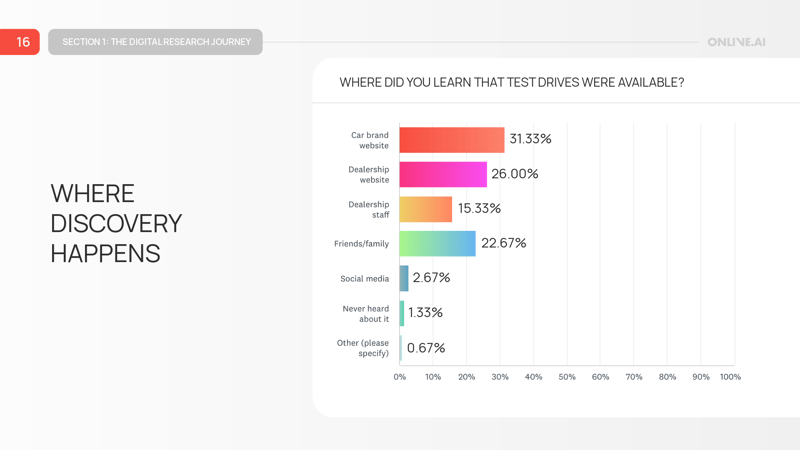The image size is (800, 450).
Task: Select the Where Discovery Happens heading
Action: [x=116, y=223]
